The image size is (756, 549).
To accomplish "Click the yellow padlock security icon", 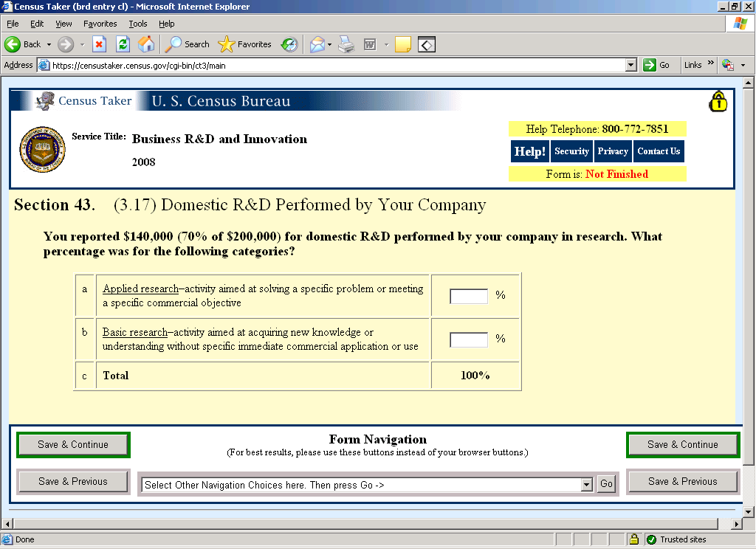I will pos(718,102).
